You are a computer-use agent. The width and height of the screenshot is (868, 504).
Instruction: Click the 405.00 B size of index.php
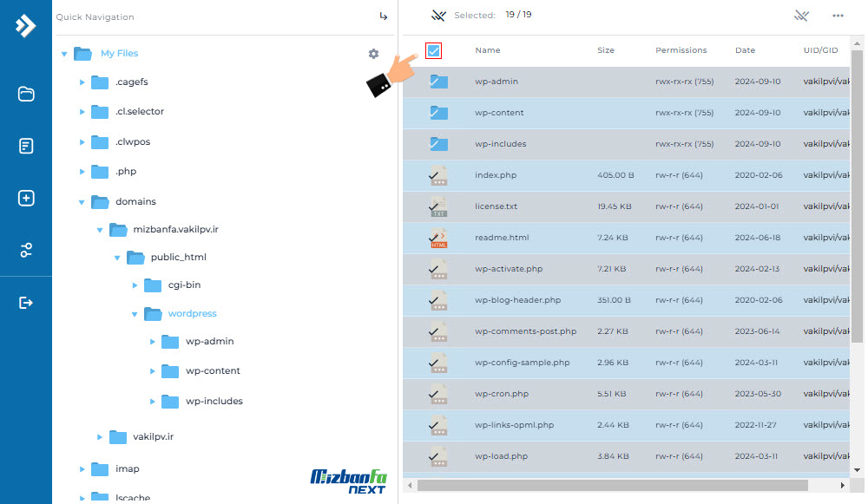[615, 175]
